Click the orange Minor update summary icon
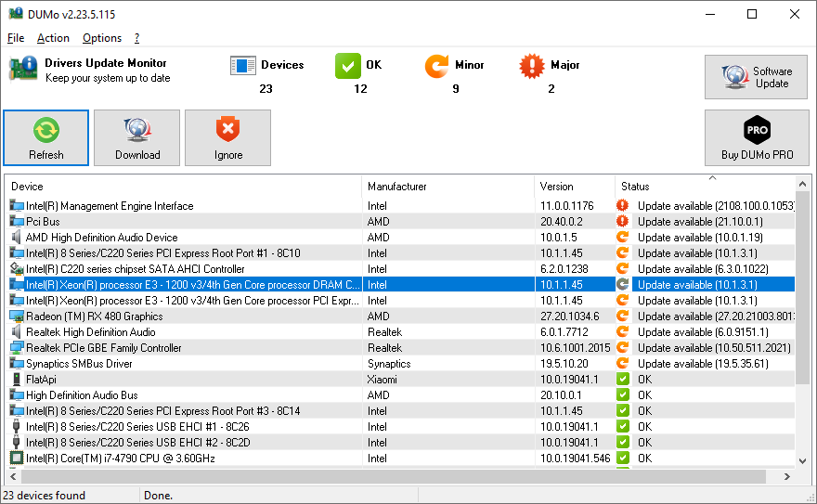This screenshot has height=504, width=817. coord(436,66)
